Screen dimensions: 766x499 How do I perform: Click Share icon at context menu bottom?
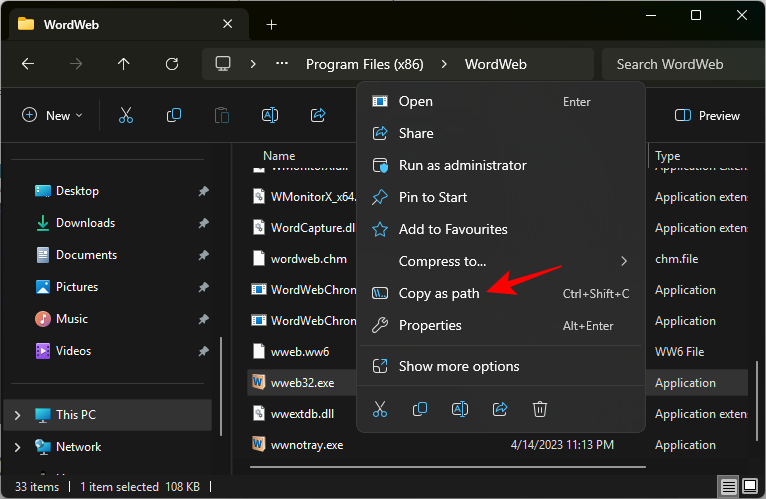click(500, 409)
